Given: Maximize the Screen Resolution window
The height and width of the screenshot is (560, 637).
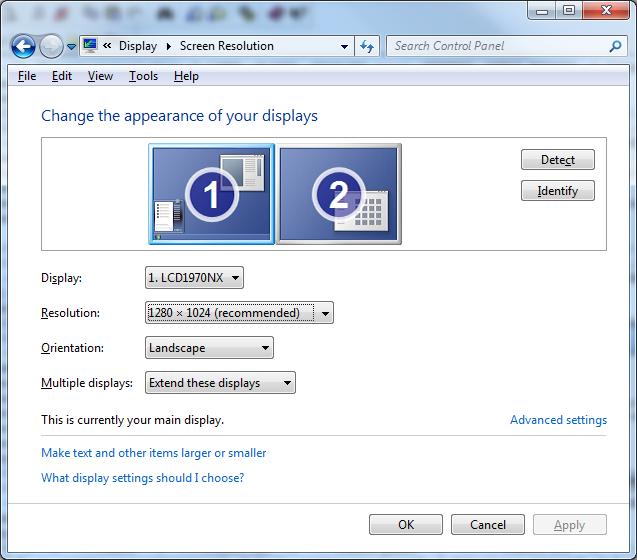Looking at the screenshot, I should (x=569, y=10).
